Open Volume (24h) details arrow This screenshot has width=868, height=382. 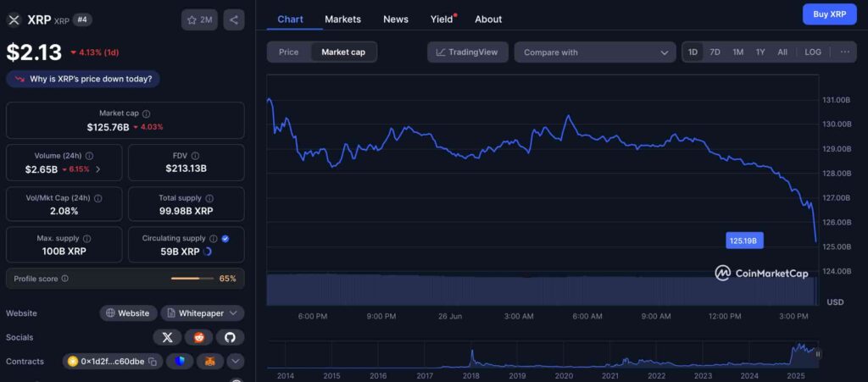pyautogui.click(x=98, y=169)
